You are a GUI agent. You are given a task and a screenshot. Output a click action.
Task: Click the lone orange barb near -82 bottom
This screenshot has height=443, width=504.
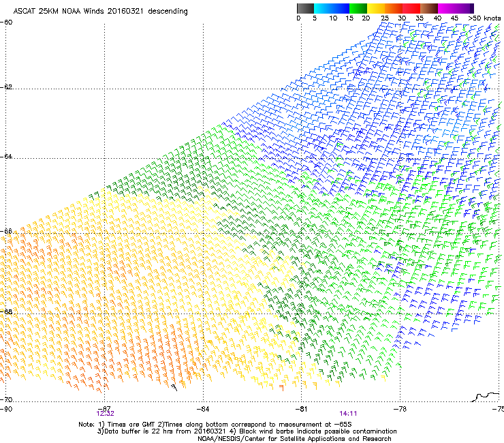coord(281,388)
